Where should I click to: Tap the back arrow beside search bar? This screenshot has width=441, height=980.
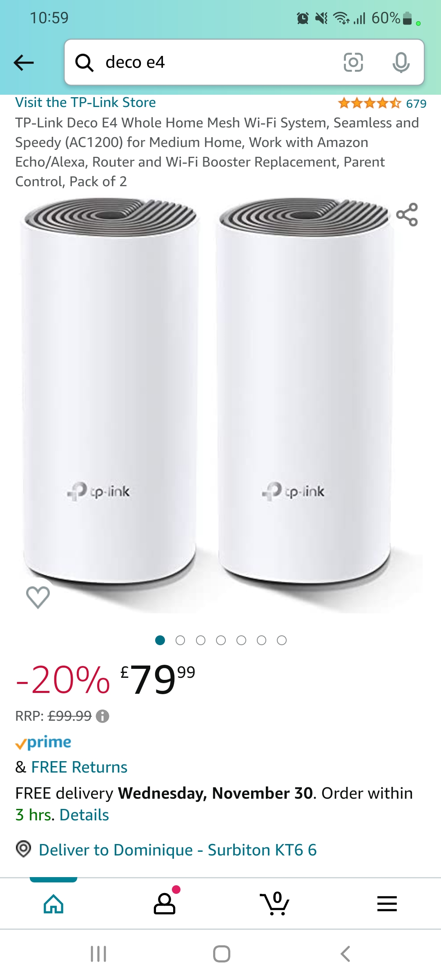24,62
